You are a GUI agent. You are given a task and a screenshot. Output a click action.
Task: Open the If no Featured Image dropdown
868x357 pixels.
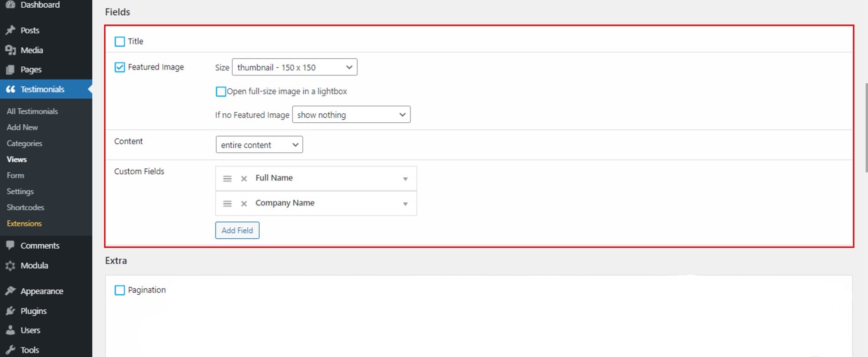coord(351,115)
